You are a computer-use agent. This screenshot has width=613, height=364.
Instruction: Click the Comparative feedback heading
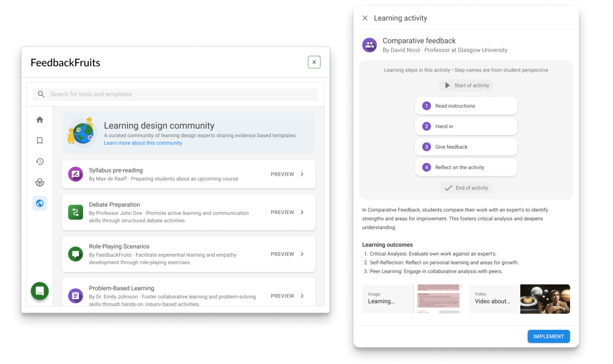pyautogui.click(x=419, y=41)
